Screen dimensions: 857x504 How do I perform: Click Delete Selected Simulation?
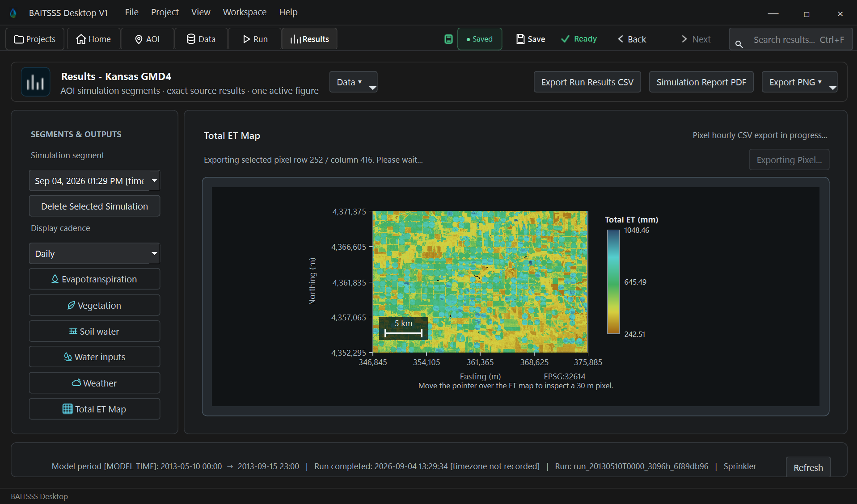coord(94,206)
